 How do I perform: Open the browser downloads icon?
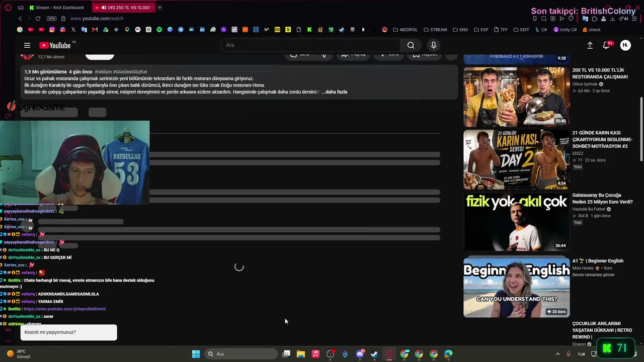tap(612, 19)
